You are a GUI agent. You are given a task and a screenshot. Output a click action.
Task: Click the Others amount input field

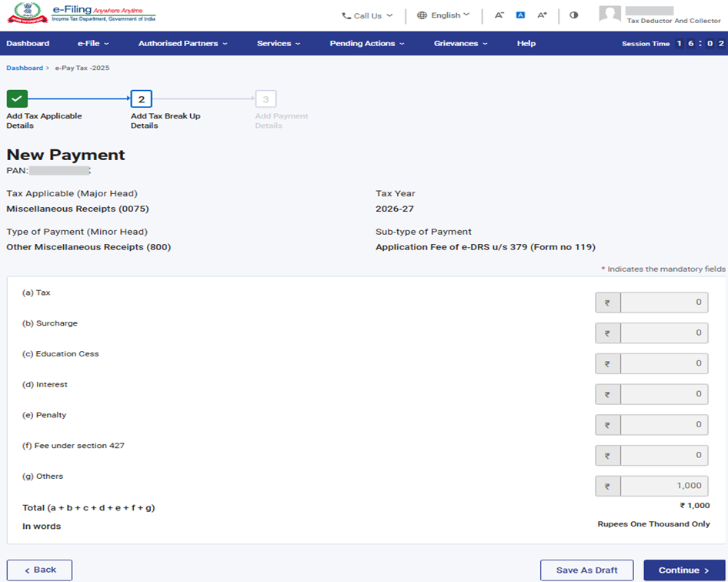[x=663, y=486]
